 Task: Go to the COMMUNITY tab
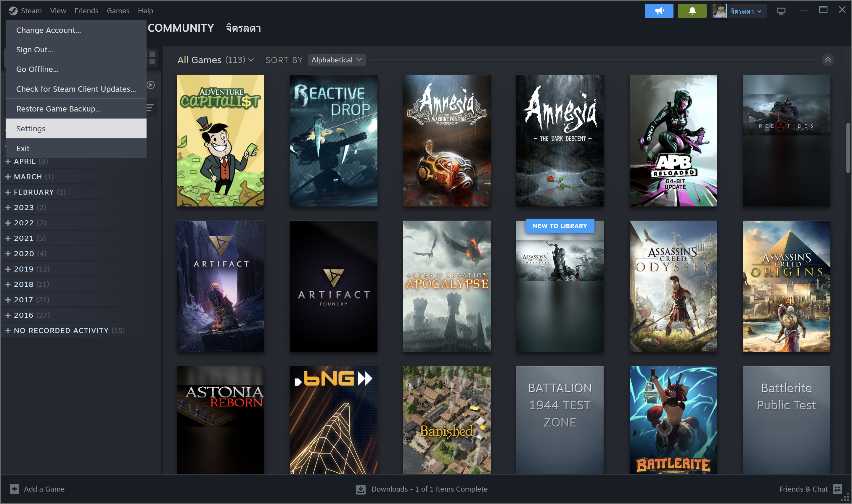[x=181, y=28]
